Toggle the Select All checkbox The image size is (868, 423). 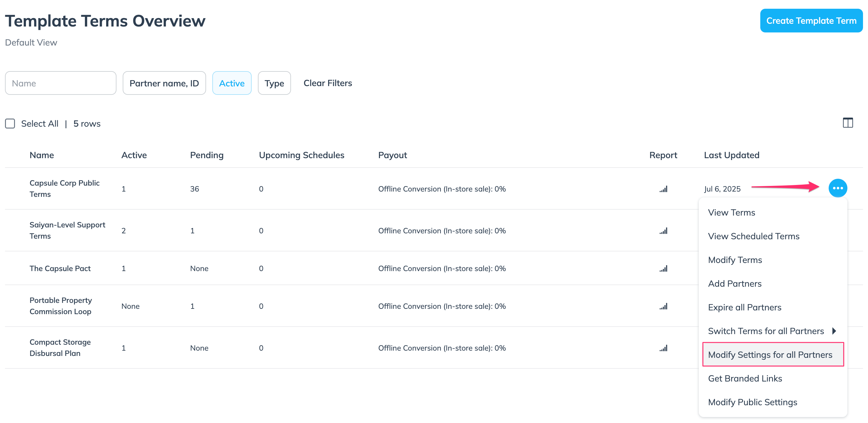tap(10, 124)
